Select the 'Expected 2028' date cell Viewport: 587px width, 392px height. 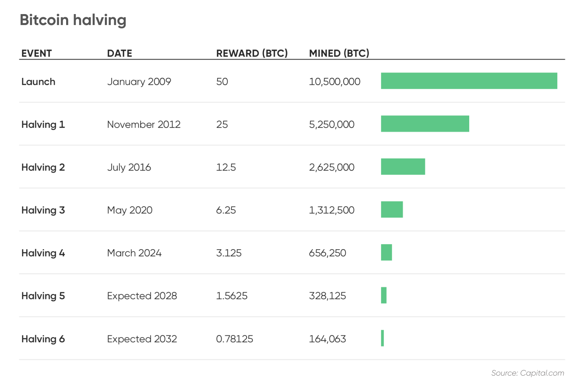(142, 296)
